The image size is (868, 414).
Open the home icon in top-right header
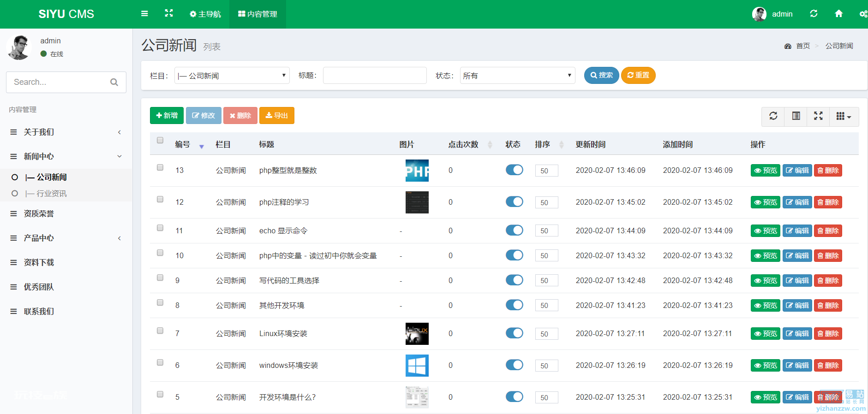[838, 14]
